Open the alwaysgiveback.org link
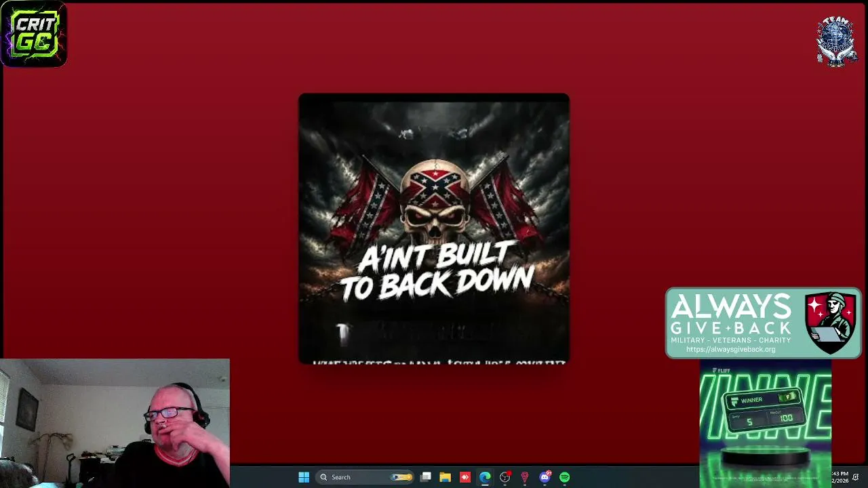 [x=730, y=349]
